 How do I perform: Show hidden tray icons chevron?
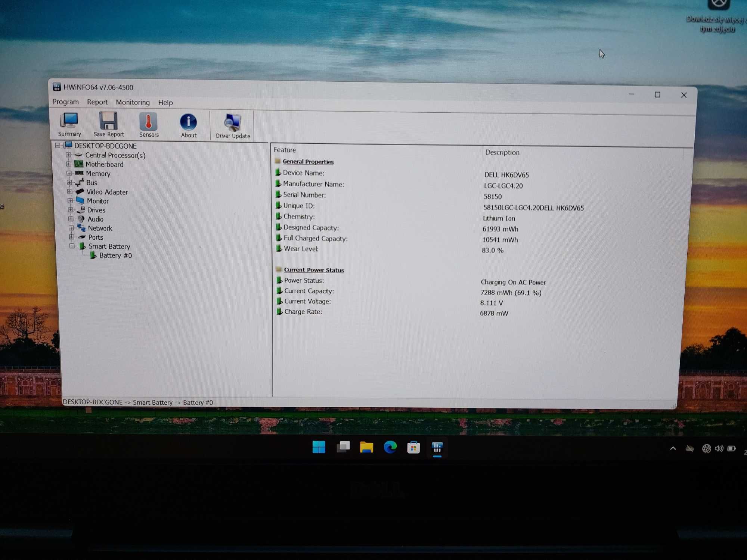(x=673, y=448)
